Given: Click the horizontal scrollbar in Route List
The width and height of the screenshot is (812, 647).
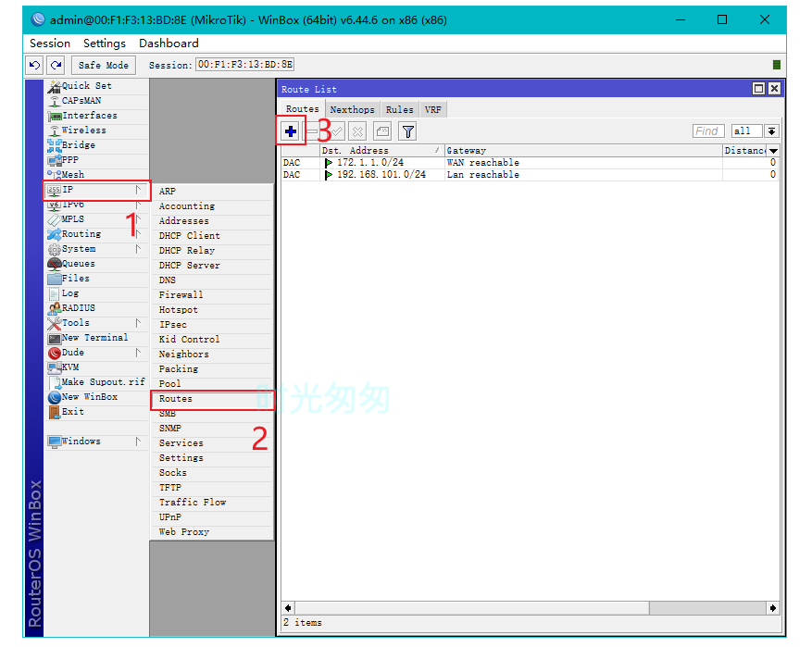Looking at the screenshot, I should (471, 608).
